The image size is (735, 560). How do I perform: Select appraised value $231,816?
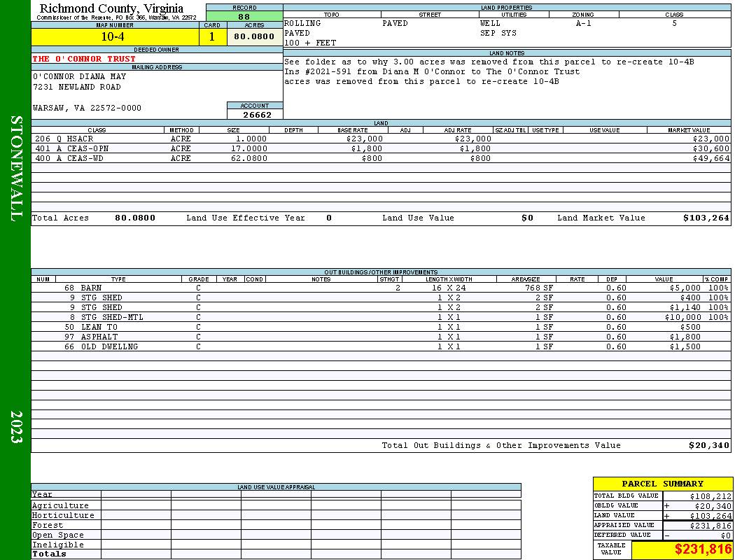[x=710, y=526]
